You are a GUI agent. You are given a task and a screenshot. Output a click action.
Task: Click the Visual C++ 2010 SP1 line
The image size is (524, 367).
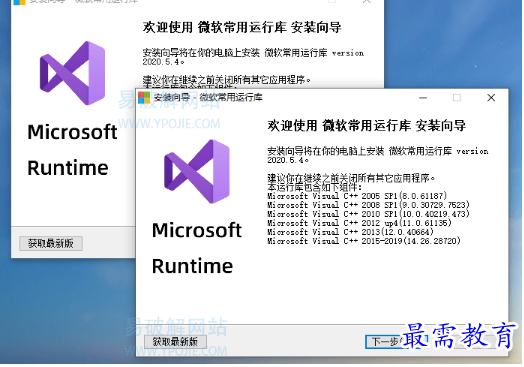368,214
